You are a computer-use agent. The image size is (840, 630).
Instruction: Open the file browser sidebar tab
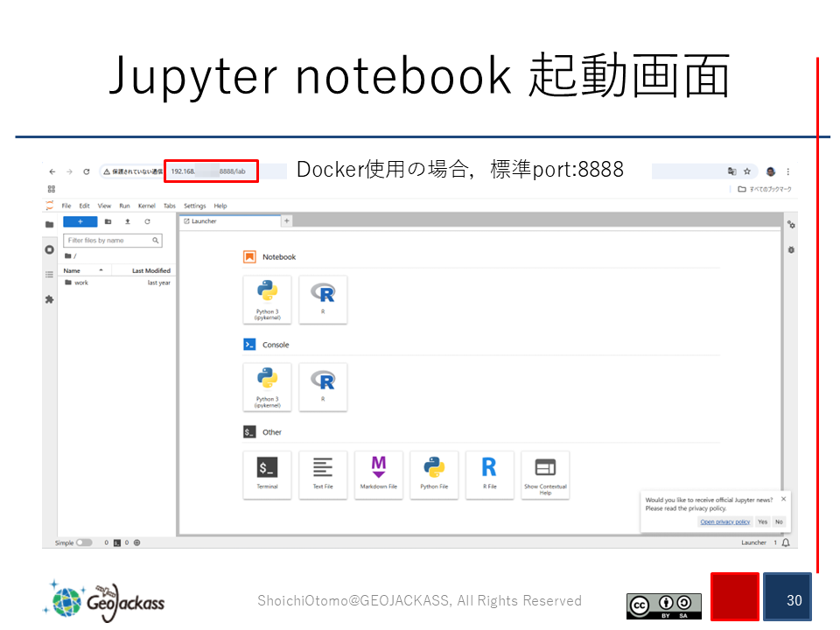[50, 225]
